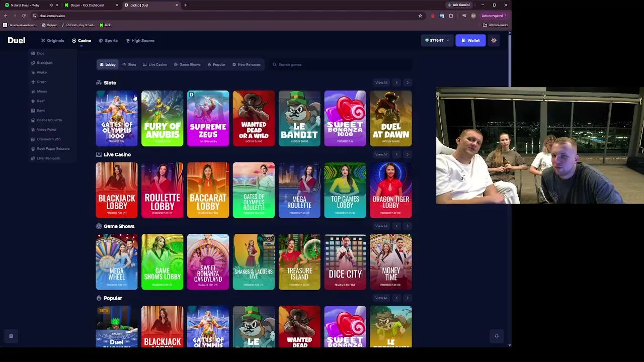Click the Action required button in Chrome

pos(494,16)
